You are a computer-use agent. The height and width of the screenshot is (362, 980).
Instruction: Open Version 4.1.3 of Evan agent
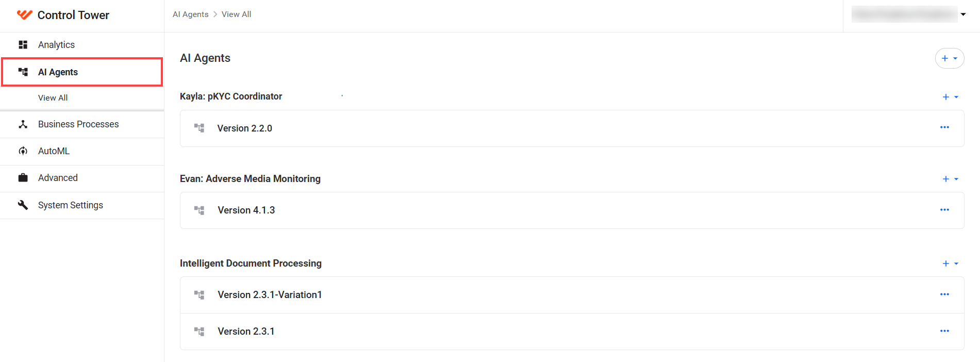coord(572,210)
